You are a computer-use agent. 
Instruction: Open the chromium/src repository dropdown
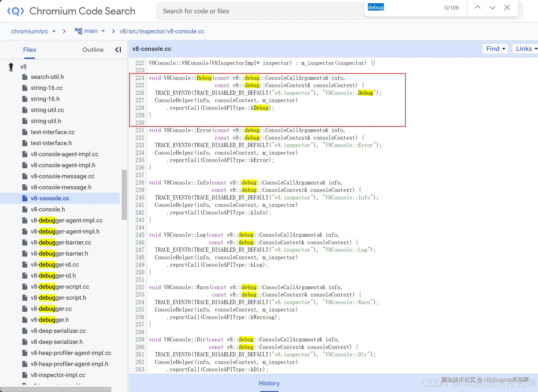(x=54, y=31)
